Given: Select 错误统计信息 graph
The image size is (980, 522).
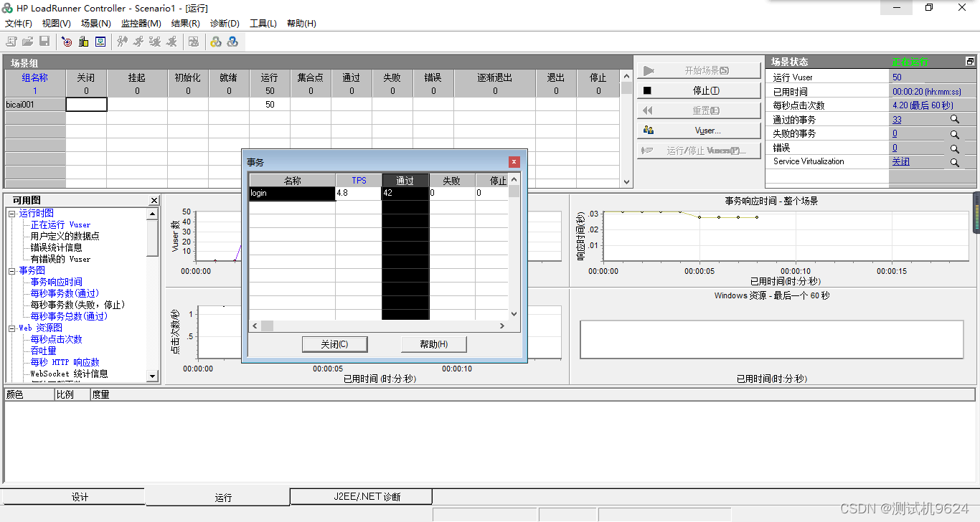Looking at the screenshot, I should [56, 247].
